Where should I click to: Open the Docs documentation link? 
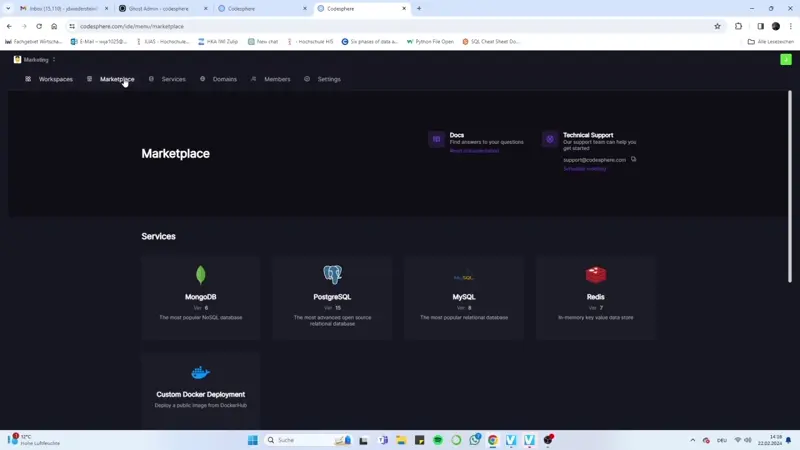(x=474, y=151)
